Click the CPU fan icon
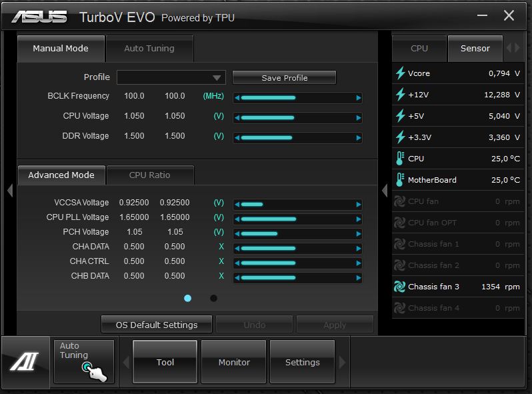The width and height of the screenshot is (532, 394). click(400, 201)
